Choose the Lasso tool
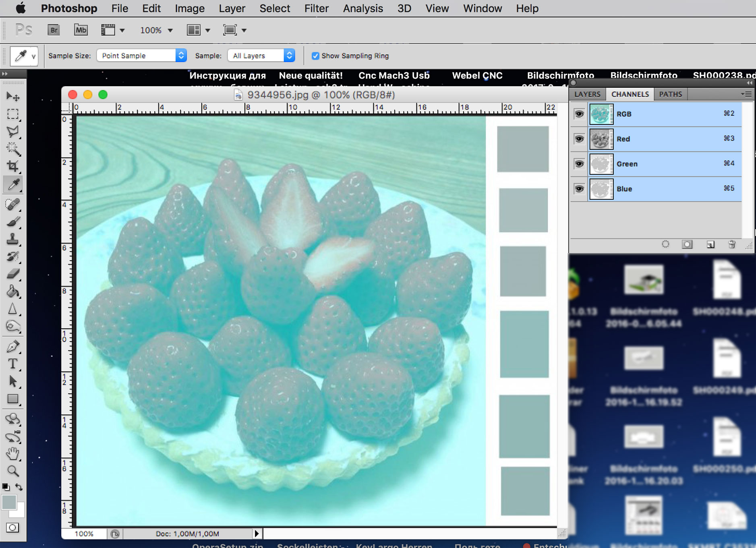756x548 pixels. pos(13,132)
